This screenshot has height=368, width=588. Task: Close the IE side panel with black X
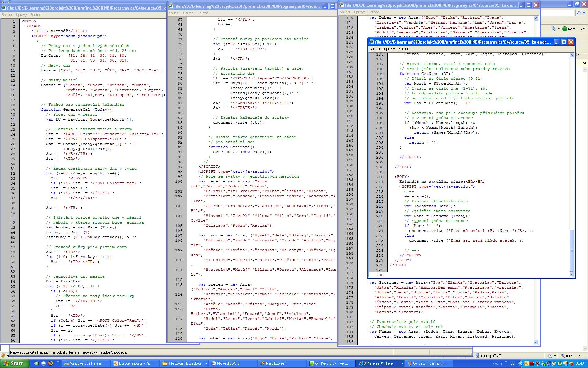[x=585, y=63]
